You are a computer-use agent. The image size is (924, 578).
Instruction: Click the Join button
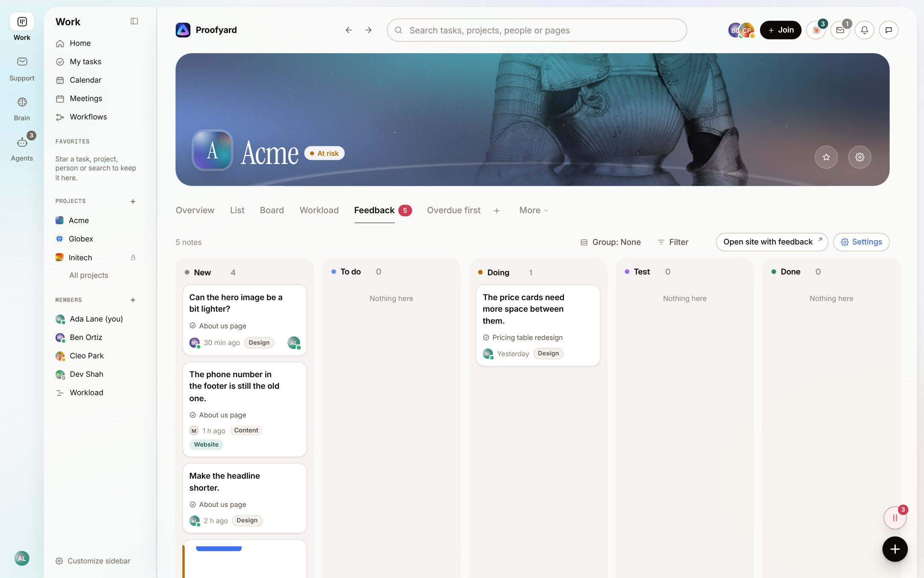click(x=781, y=30)
